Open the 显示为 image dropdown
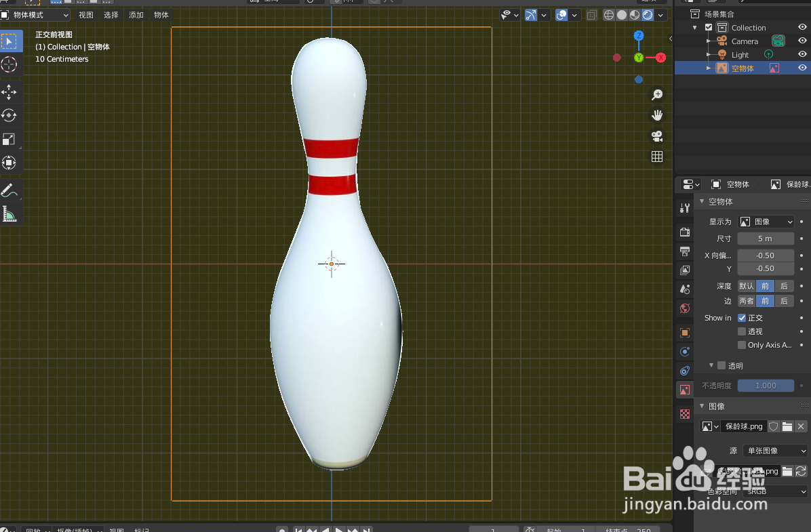The image size is (811, 532). pos(766,221)
